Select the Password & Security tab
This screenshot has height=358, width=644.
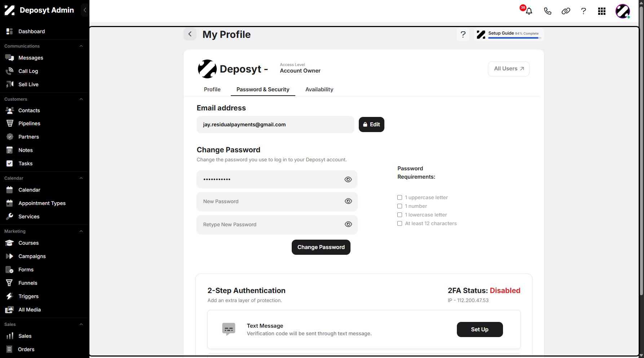[x=263, y=89]
